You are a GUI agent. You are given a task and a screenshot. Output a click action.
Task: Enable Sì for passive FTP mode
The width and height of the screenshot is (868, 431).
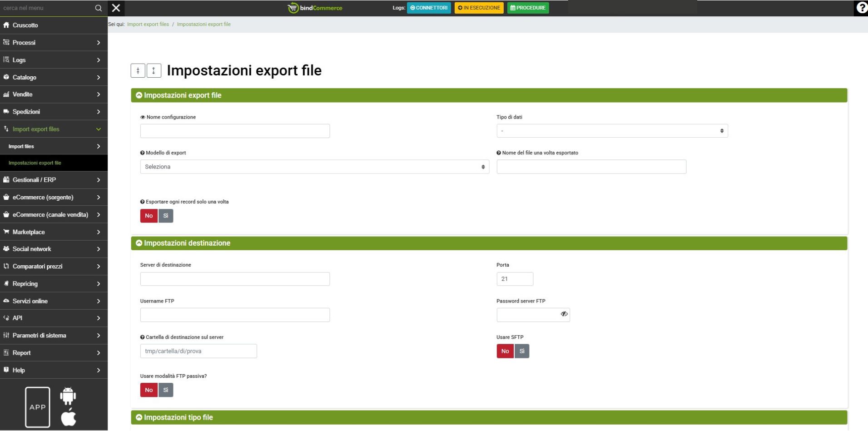click(166, 390)
